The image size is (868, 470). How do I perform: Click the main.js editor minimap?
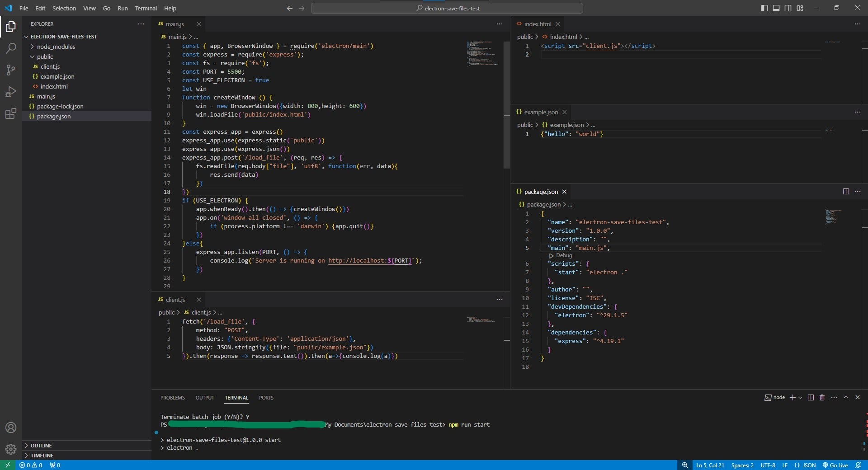(x=483, y=54)
